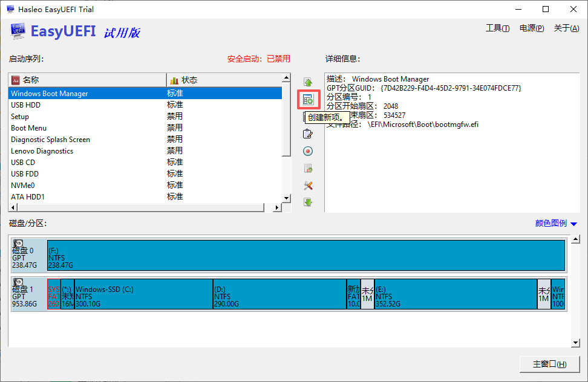Select the (D:) NTFS 290.00G partition
This screenshot has height=382, width=588.
pyautogui.click(x=279, y=294)
